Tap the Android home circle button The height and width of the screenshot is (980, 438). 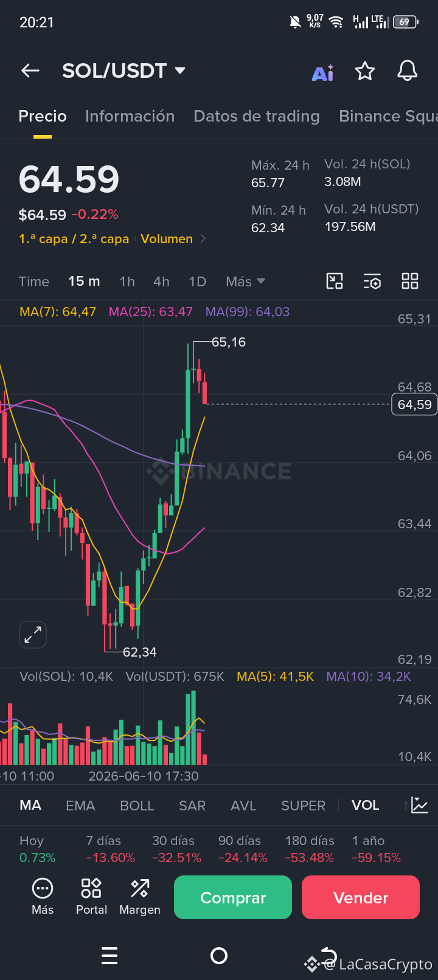pyautogui.click(x=219, y=956)
